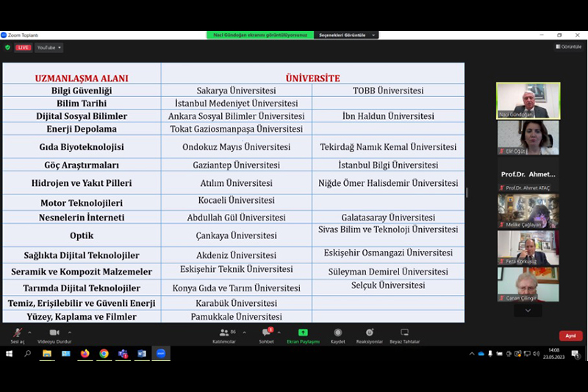Click the red Ayrıl leave button

coord(570,335)
